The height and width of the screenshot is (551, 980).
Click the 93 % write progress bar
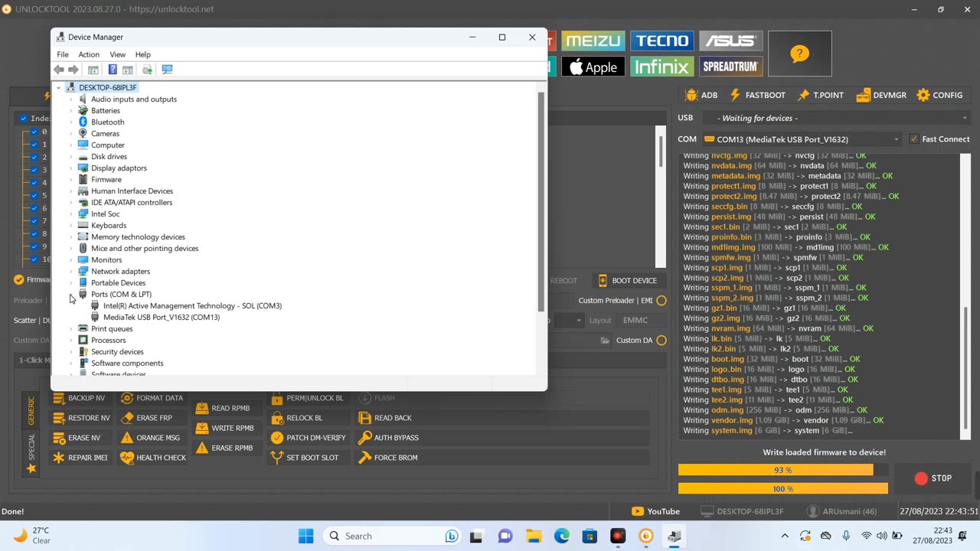click(782, 471)
